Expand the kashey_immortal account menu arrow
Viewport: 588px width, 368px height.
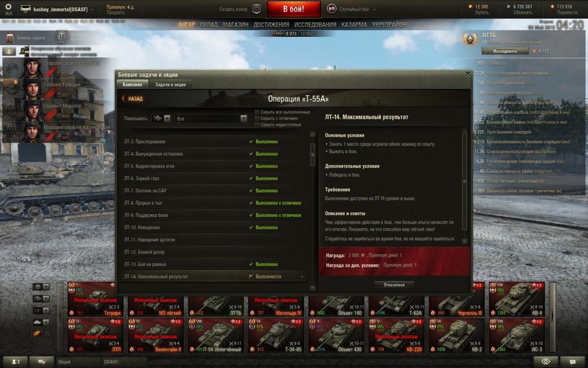pyautogui.click(x=92, y=9)
